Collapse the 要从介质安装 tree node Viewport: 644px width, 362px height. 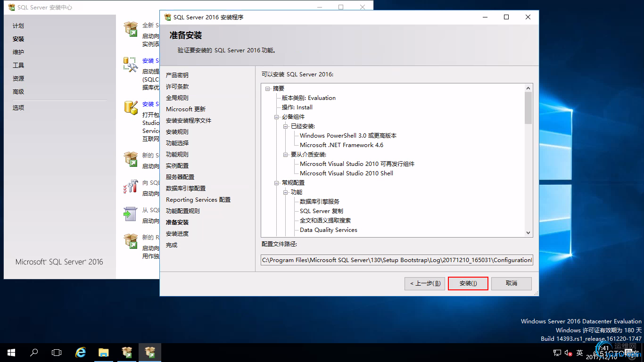coord(286,155)
